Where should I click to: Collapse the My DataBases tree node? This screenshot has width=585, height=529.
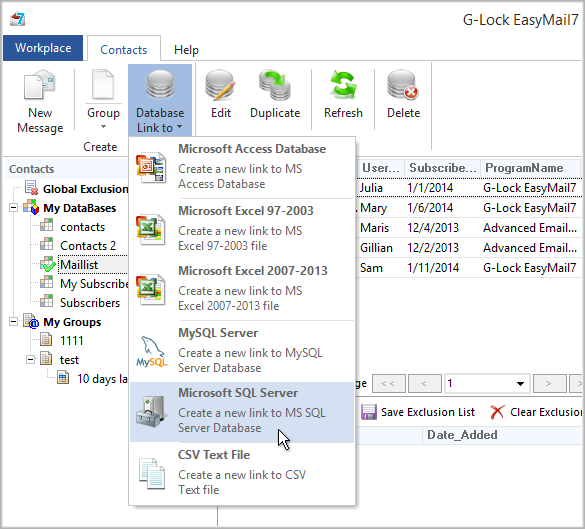(13, 207)
